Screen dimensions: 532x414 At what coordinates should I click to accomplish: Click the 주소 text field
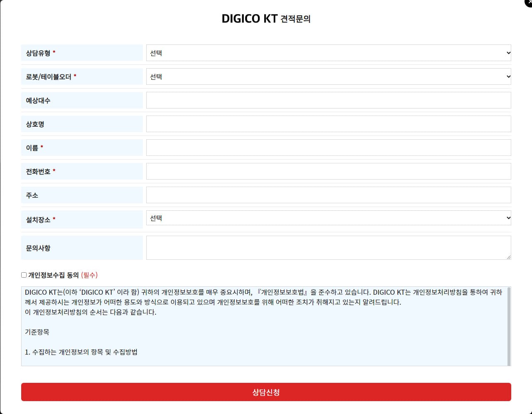tap(328, 195)
